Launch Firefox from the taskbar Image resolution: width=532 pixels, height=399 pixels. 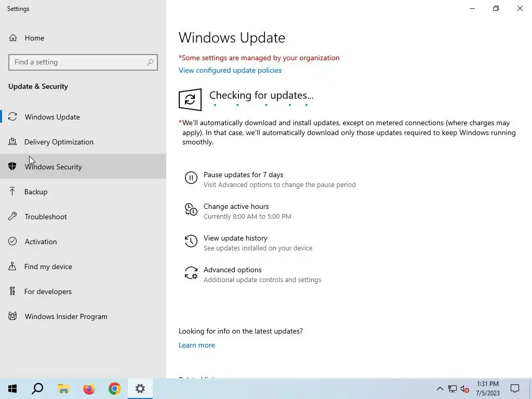[89, 389]
